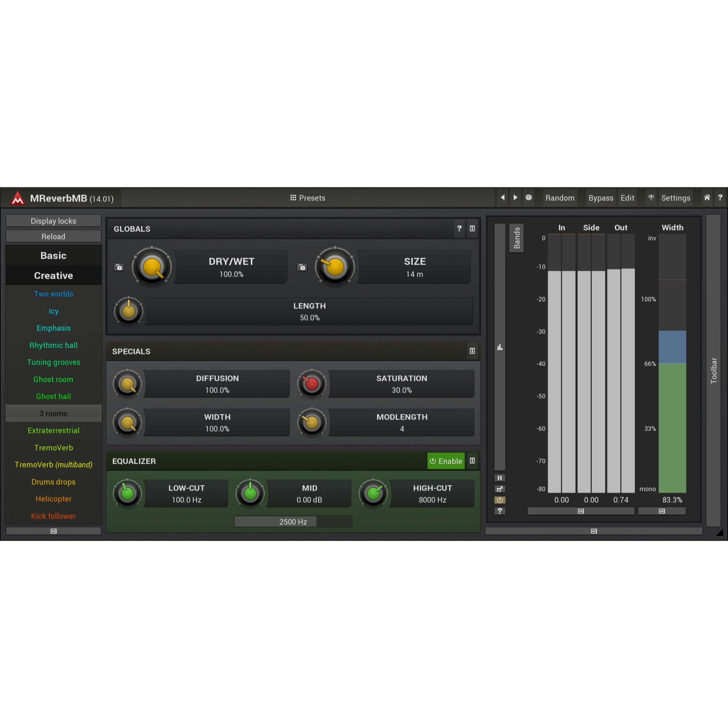The image size is (728, 728).
Task: Open help question mark in title bar
Action: tap(720, 197)
